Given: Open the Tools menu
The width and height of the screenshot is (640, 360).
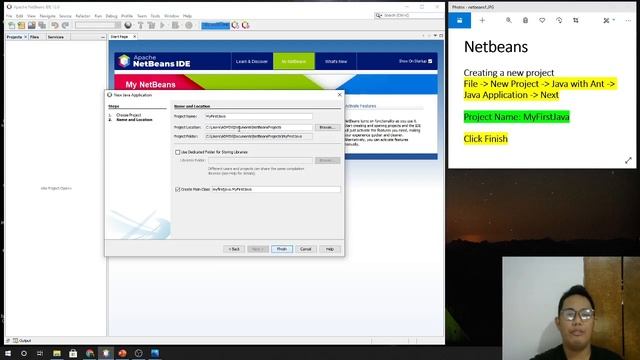Looking at the screenshot, I should [155, 16].
